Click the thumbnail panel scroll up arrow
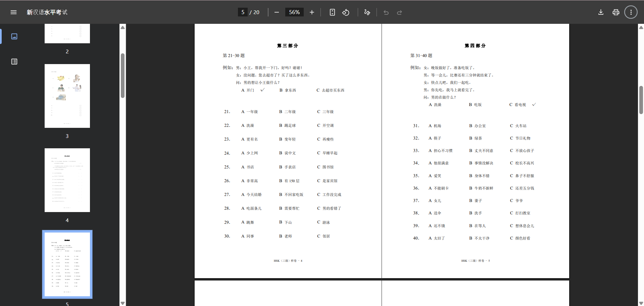The image size is (644, 306). click(x=123, y=28)
